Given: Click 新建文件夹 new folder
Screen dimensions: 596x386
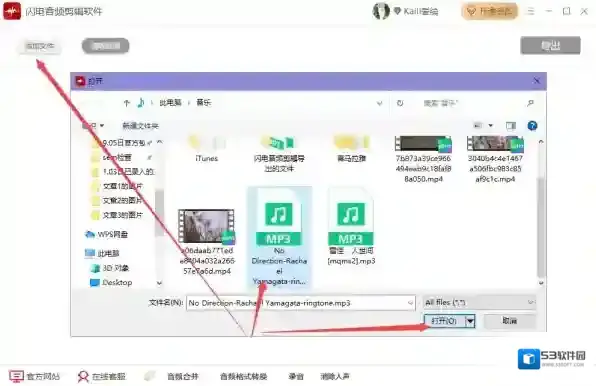Looking at the screenshot, I should (140, 126).
